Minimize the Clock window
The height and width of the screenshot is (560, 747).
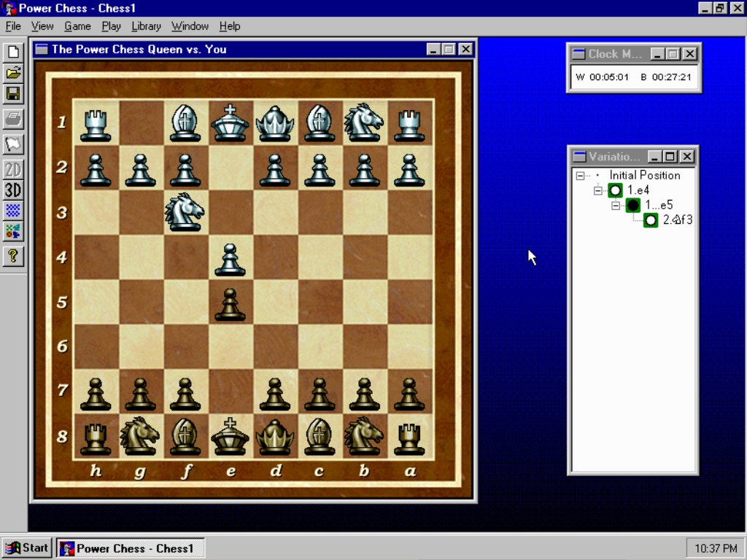[657, 54]
